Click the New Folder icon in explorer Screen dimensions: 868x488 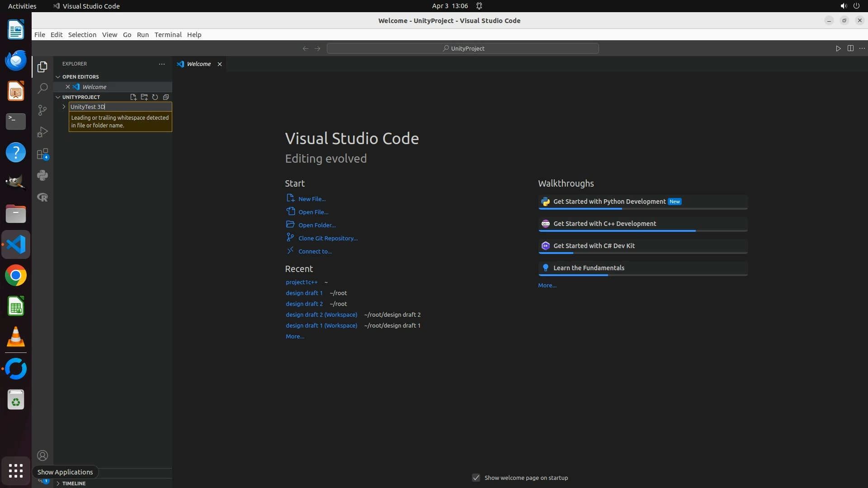[144, 97]
